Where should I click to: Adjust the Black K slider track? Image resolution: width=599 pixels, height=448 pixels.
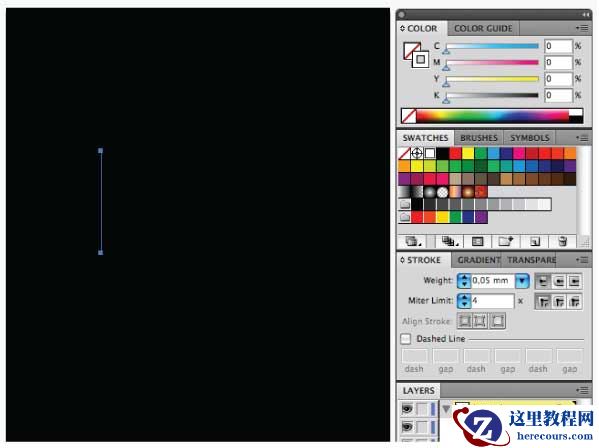pyautogui.click(x=492, y=95)
